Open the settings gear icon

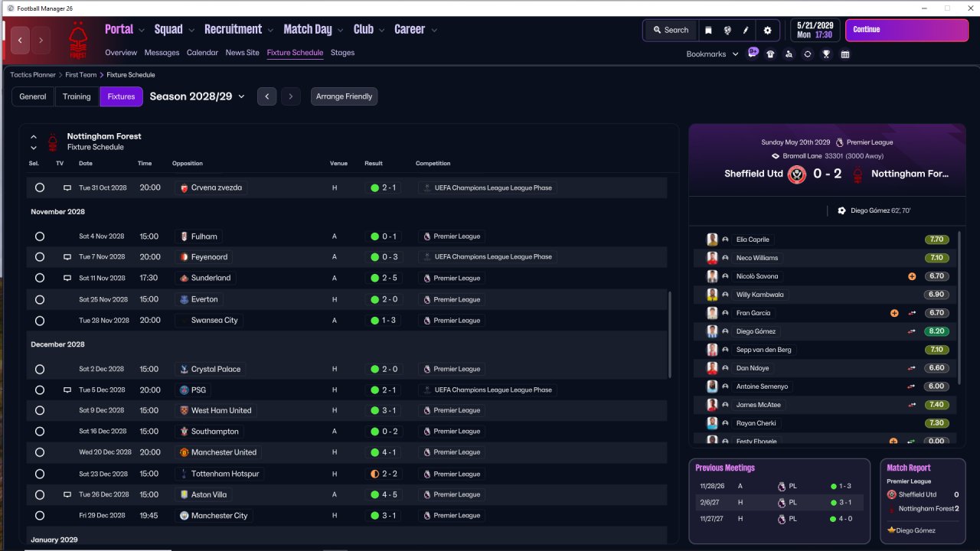pyautogui.click(x=768, y=31)
